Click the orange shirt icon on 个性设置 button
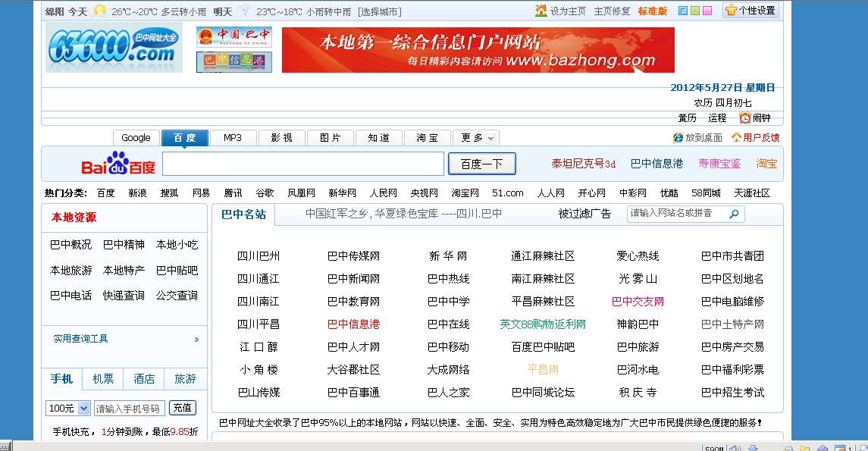 (731, 10)
